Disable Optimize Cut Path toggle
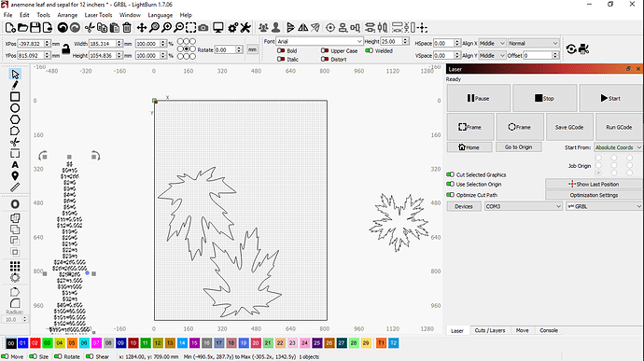 click(450, 195)
